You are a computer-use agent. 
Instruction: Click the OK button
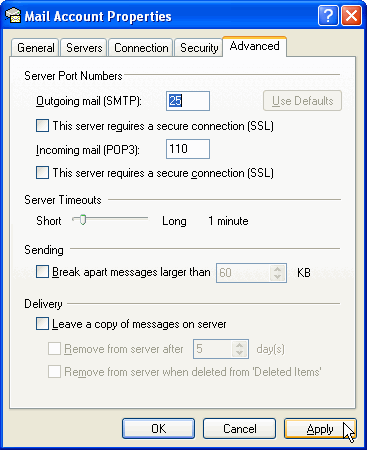click(x=158, y=429)
